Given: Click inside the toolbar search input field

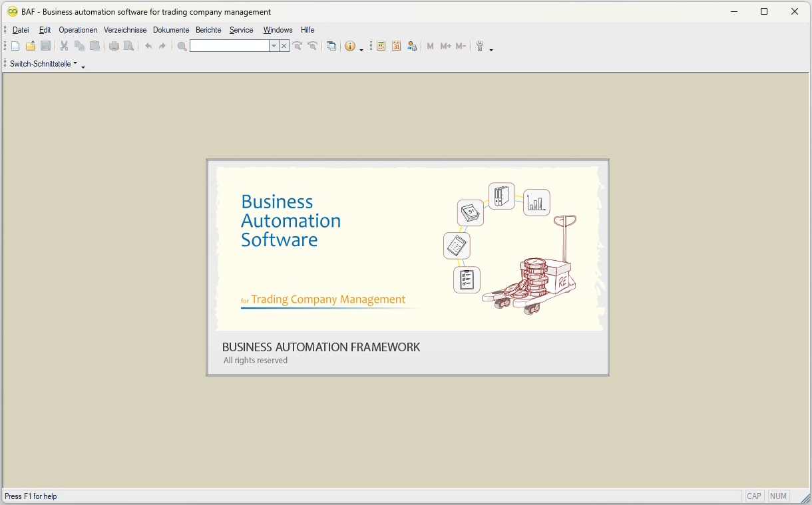Looking at the screenshot, I should coord(229,46).
